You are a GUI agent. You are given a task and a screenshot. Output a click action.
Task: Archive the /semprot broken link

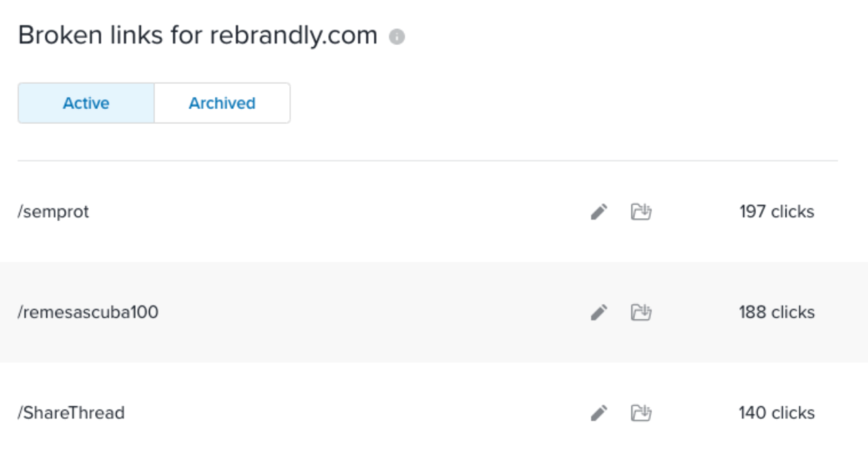click(641, 212)
